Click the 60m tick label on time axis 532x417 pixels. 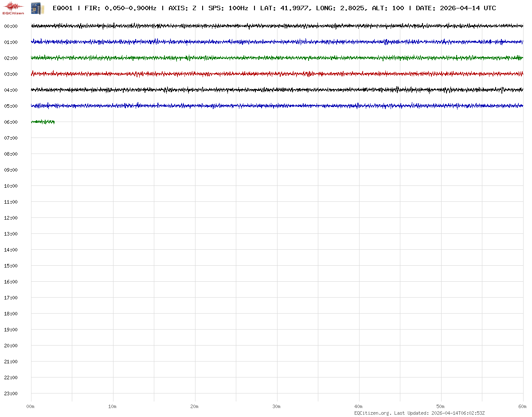point(522,406)
